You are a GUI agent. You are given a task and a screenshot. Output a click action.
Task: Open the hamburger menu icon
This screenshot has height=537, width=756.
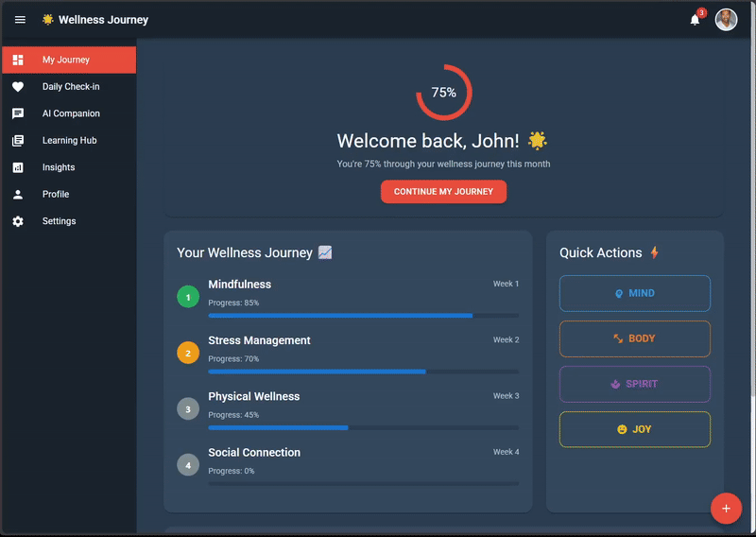20,20
